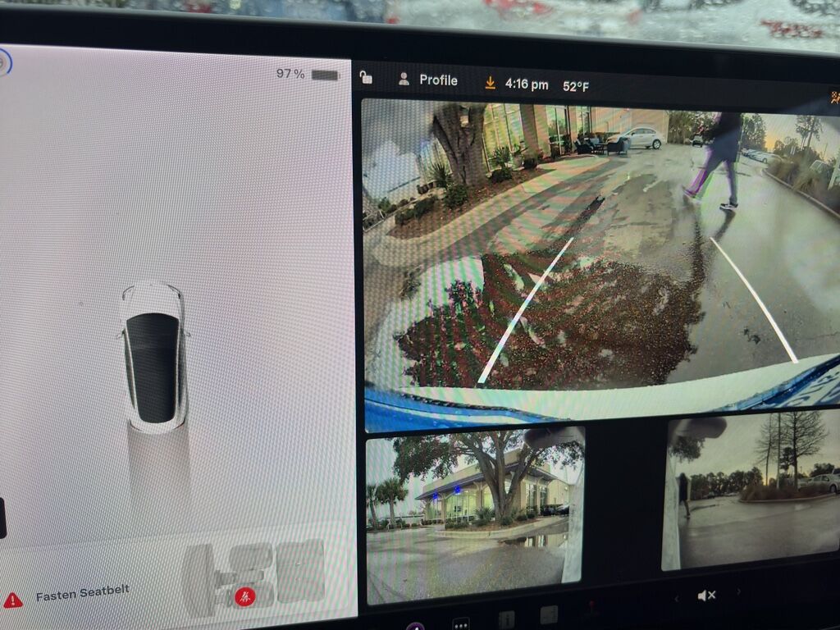Tap the orange warning icon above the camera feed
Viewport: 840px width, 630px height.
click(x=835, y=98)
